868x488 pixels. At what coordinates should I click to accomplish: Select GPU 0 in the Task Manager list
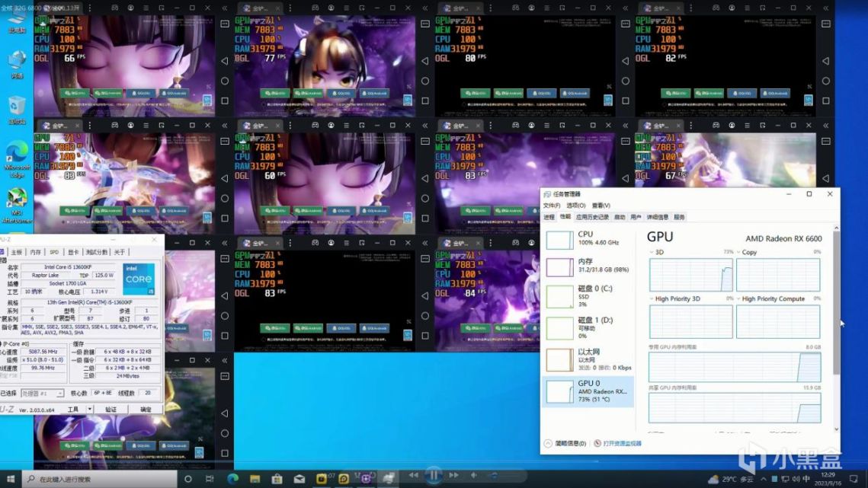point(588,391)
